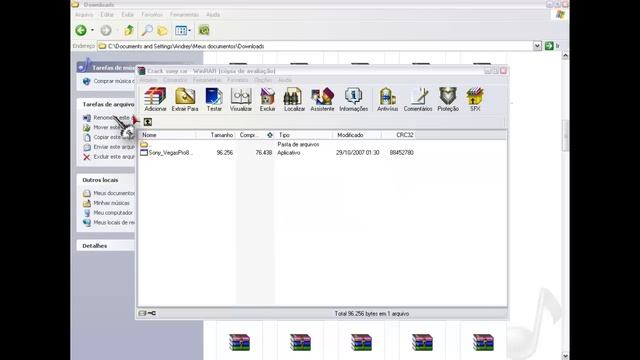Select the Sony_VegasPro8 file row
The width and height of the screenshot is (640, 360).
[277, 153]
